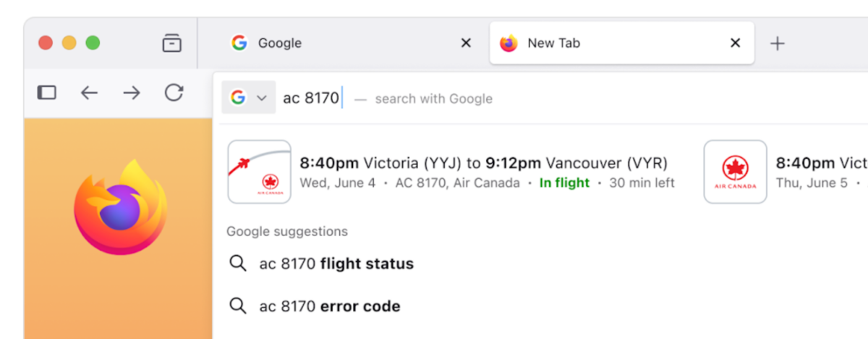Select suggestion "ac 8170 flight status"
The width and height of the screenshot is (868, 339).
point(336,264)
